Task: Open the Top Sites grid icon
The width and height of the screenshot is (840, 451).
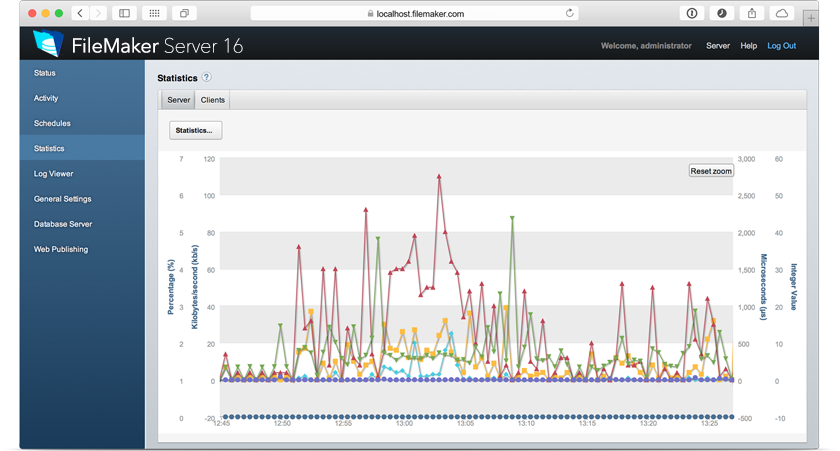Action: (154, 13)
